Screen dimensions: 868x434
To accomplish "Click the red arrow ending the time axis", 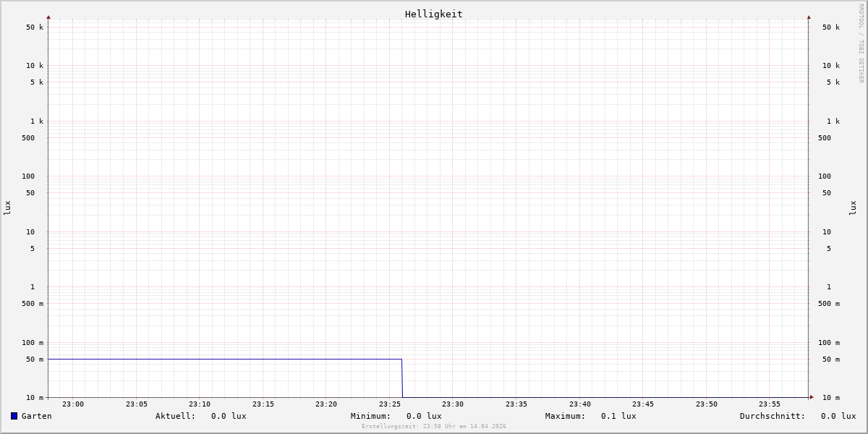I will tap(812, 397).
